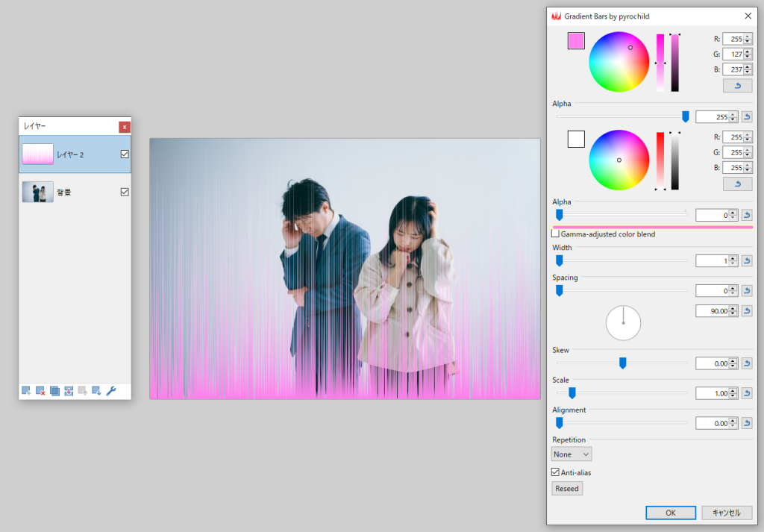The height and width of the screenshot is (532, 764).
Task: Click the Reseed button
Action: (566, 488)
